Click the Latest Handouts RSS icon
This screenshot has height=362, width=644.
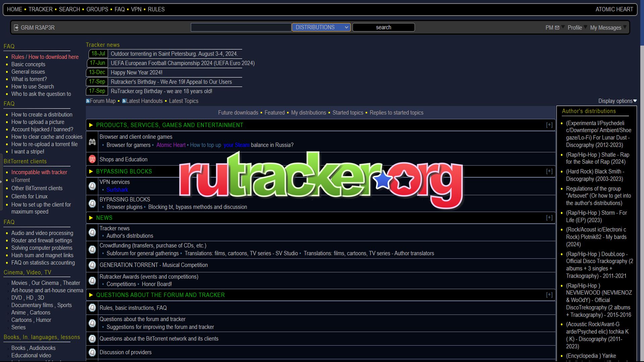click(123, 101)
